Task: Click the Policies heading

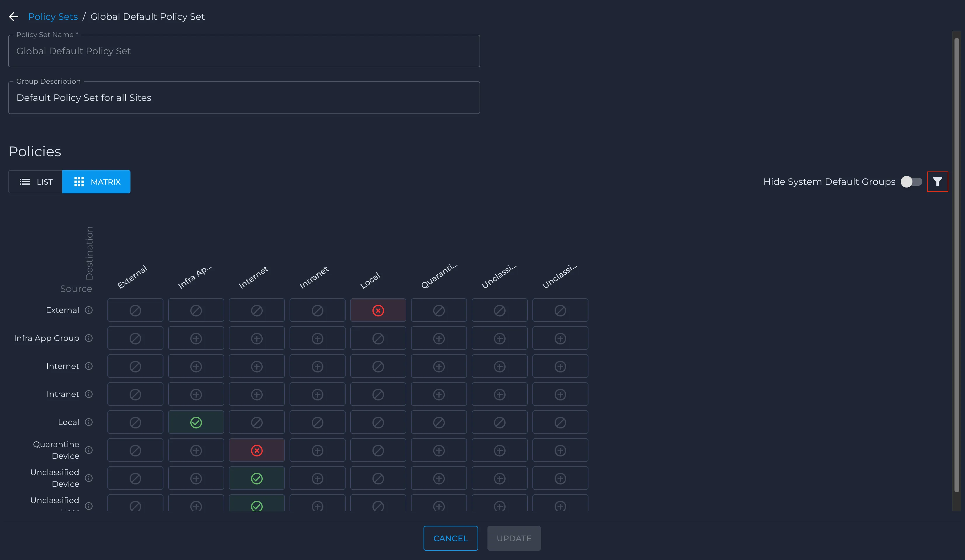Action: click(35, 151)
